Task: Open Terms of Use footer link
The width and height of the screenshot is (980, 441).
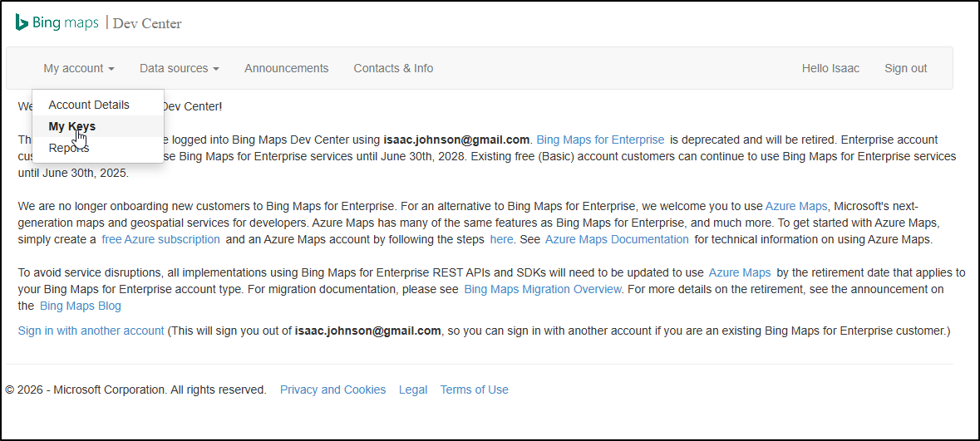Action: pos(474,390)
